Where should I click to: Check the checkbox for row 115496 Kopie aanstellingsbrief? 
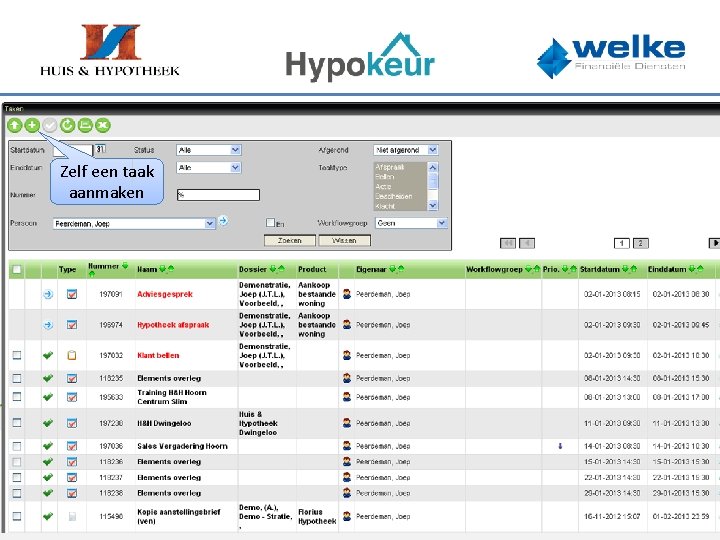(x=17, y=516)
